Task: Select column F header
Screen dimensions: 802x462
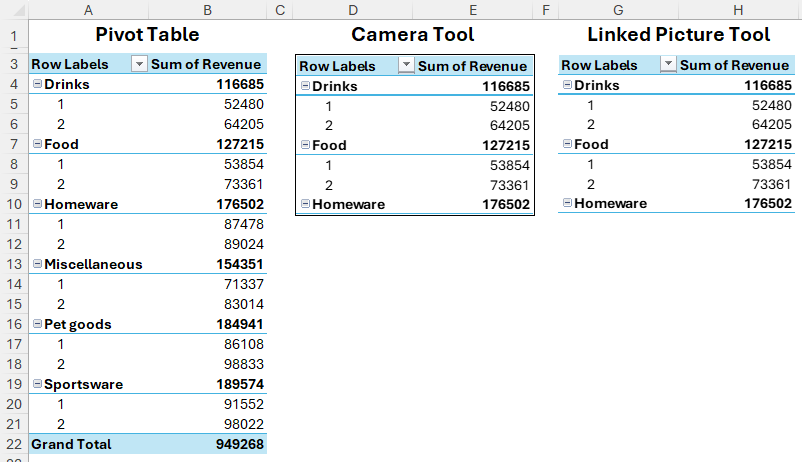Action: tap(546, 10)
